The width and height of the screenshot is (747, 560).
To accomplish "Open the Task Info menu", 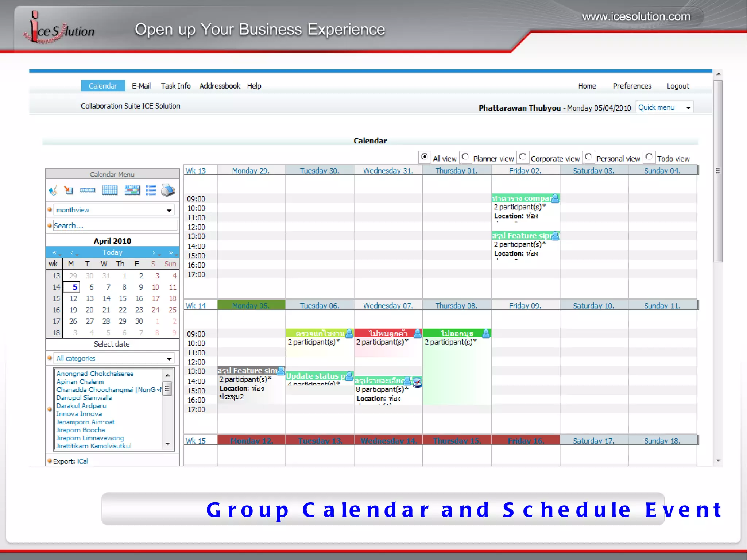I will [x=175, y=86].
